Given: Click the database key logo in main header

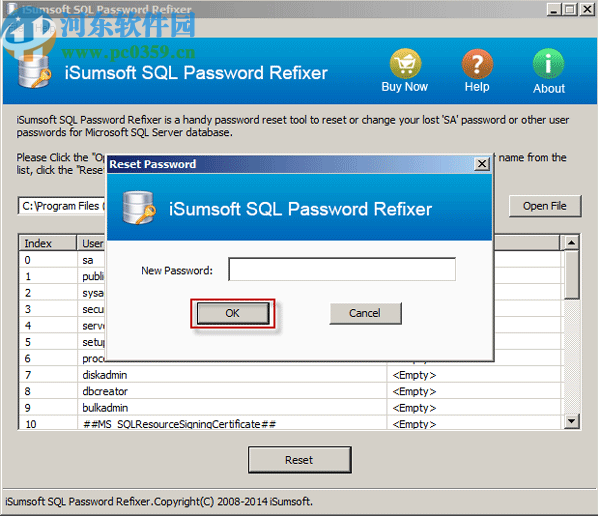Looking at the screenshot, I should pos(34,72).
